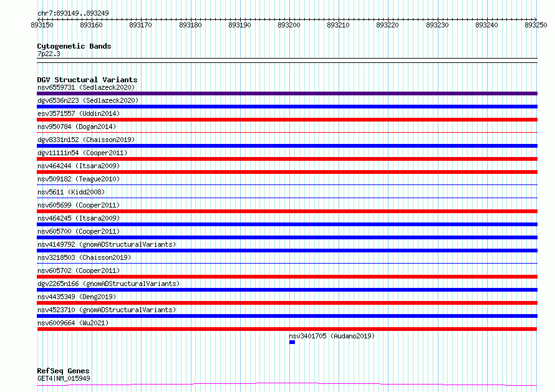This screenshot has height=392, width=555.
Task: Click the red nsv605699 variant bar
Action: pyautogui.click(x=287, y=211)
